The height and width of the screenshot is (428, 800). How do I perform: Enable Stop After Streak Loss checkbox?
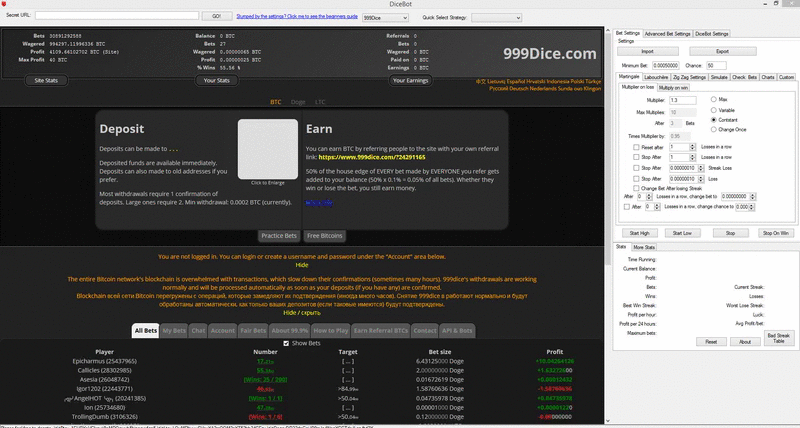pos(636,168)
